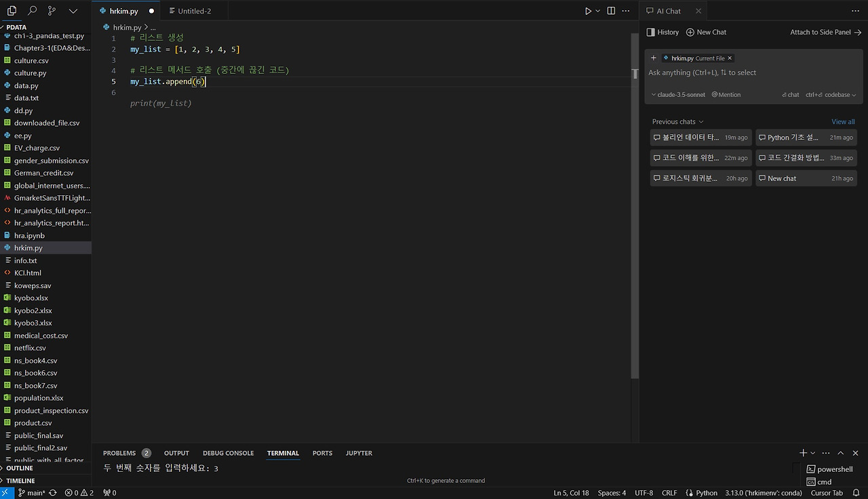This screenshot has height=499, width=868.
Task: Click the Mention button in chat
Action: click(x=726, y=95)
